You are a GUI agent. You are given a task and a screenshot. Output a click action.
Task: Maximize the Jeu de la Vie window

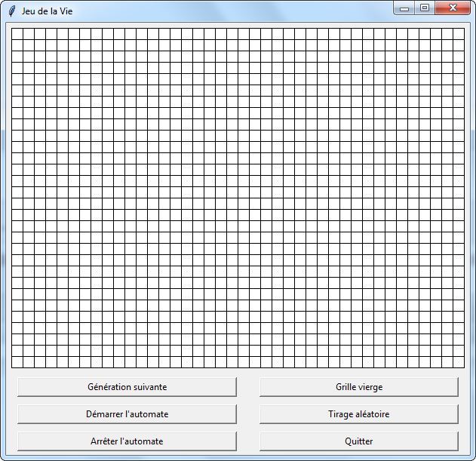(425, 8)
